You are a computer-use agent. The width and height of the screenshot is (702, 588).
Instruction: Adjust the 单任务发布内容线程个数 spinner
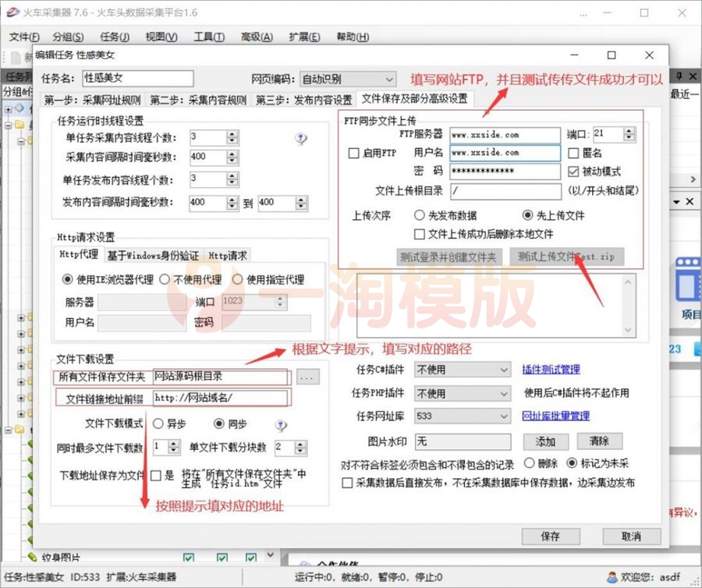[232, 179]
